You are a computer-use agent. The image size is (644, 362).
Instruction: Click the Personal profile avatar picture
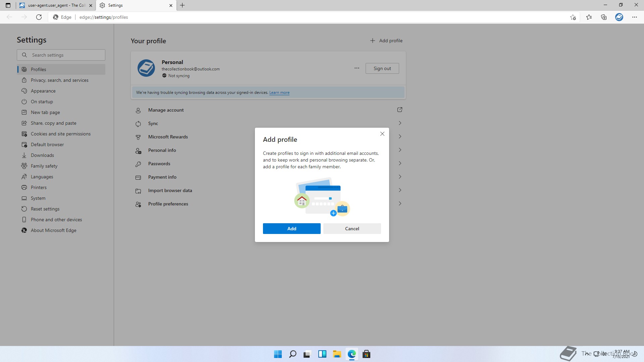146,68
